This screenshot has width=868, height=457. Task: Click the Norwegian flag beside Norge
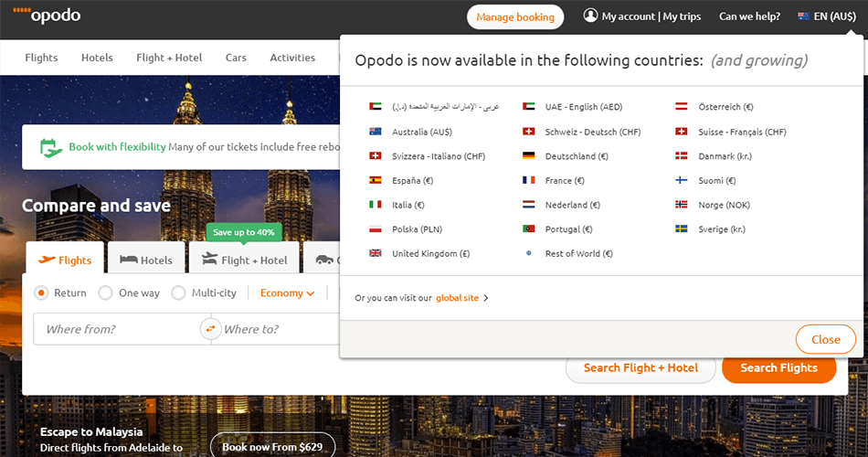click(682, 205)
